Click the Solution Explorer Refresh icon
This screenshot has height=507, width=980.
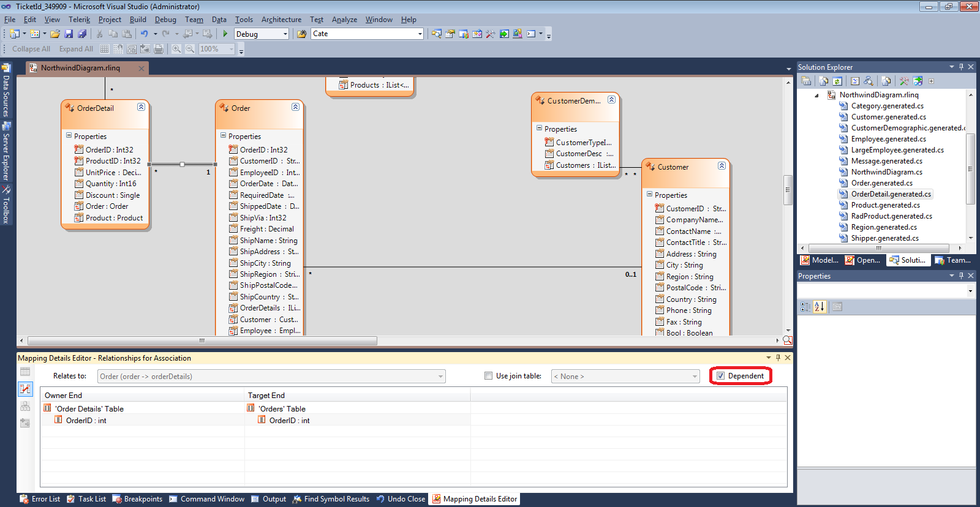point(837,81)
